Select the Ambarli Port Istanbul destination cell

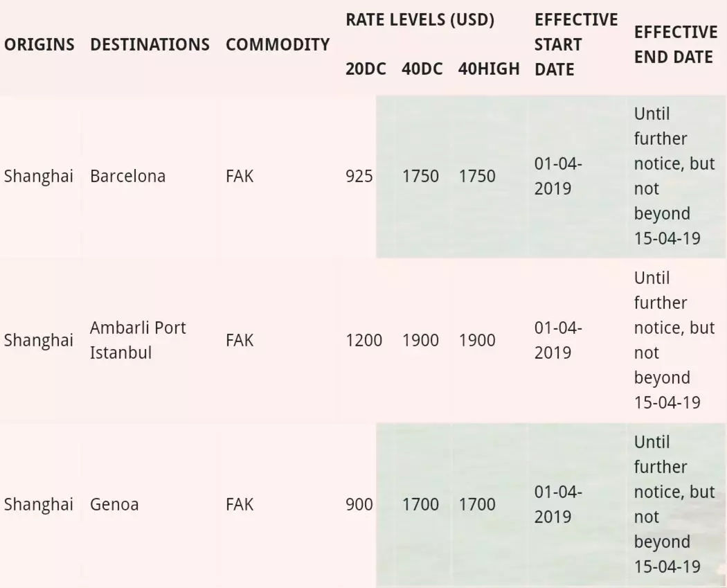(x=138, y=340)
